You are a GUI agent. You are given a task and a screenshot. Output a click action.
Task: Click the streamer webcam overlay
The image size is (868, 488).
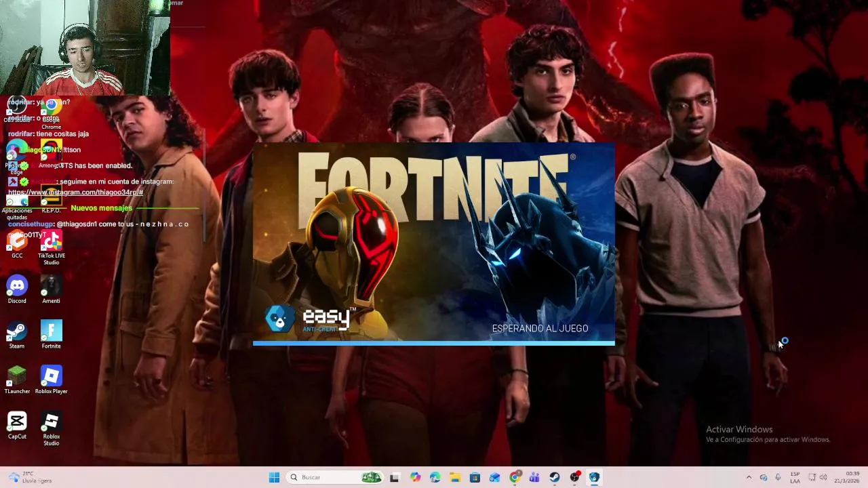(85, 47)
